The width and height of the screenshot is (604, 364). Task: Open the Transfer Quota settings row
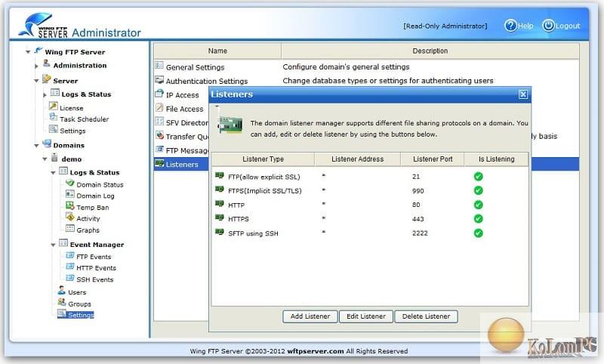(x=182, y=137)
